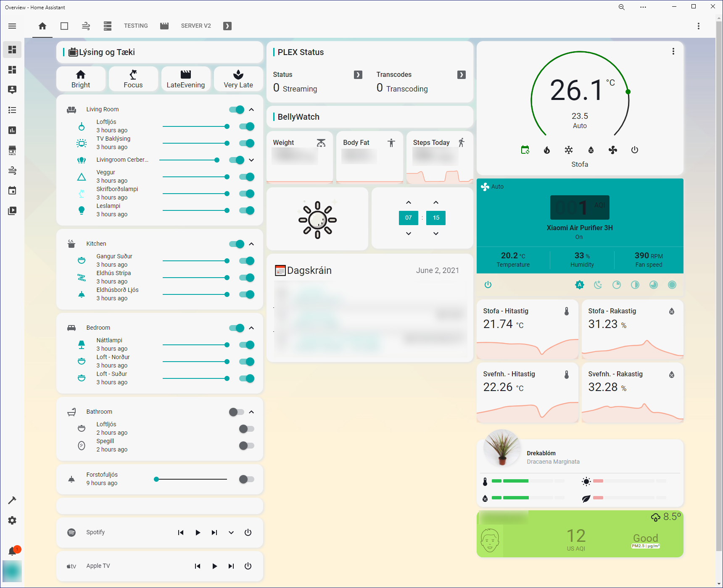Open the notifications bell in sidebar

(12, 551)
